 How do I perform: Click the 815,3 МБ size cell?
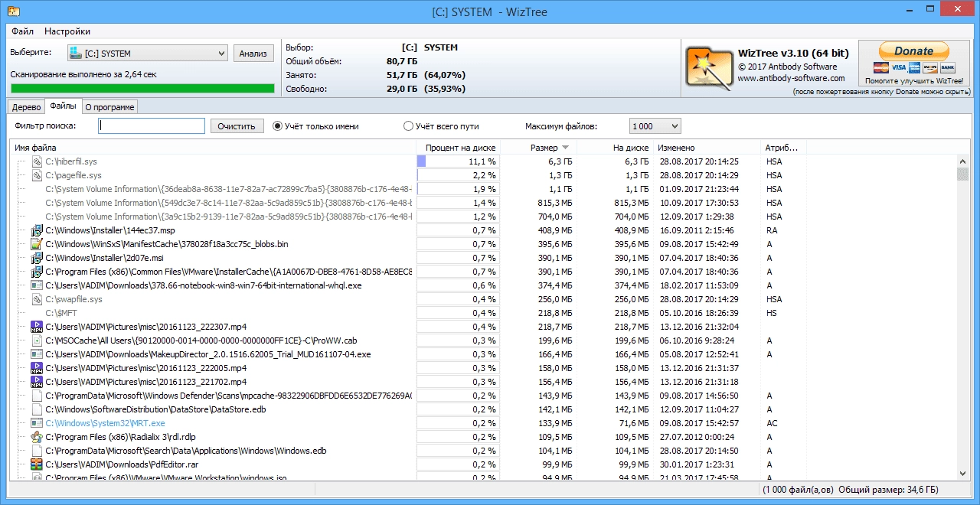click(x=554, y=203)
